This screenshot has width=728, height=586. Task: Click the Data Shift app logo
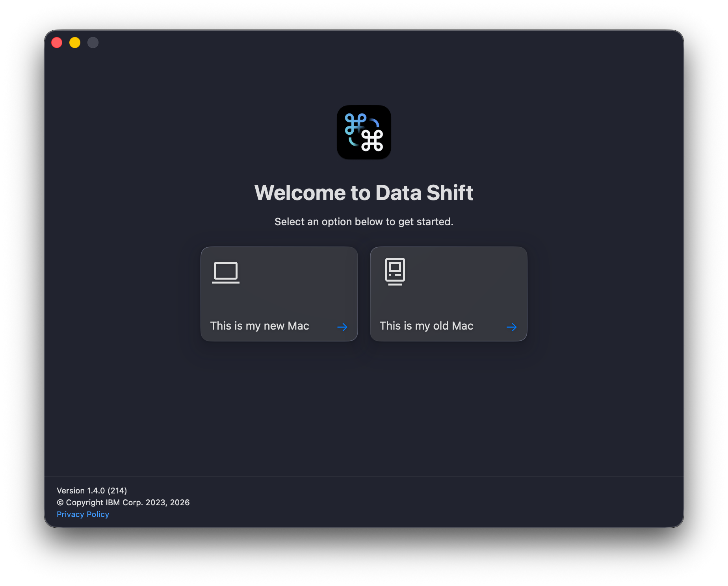point(364,132)
